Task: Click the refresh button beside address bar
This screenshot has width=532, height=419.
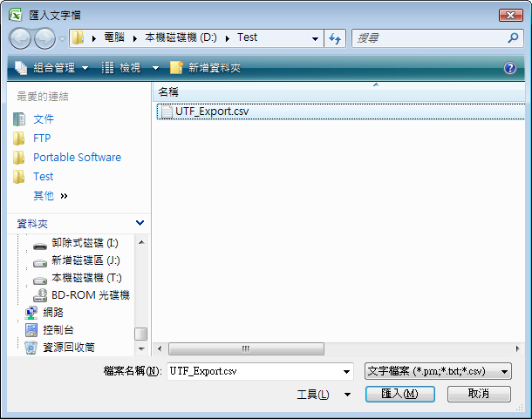Action: [x=334, y=38]
